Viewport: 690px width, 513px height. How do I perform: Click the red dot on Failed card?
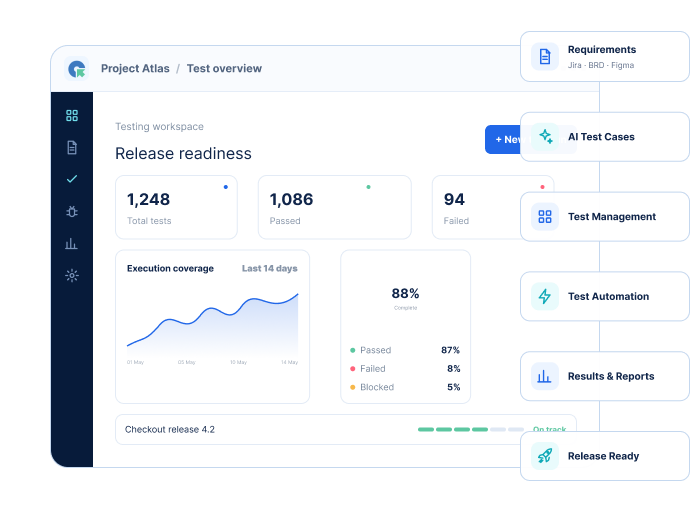pyautogui.click(x=543, y=187)
